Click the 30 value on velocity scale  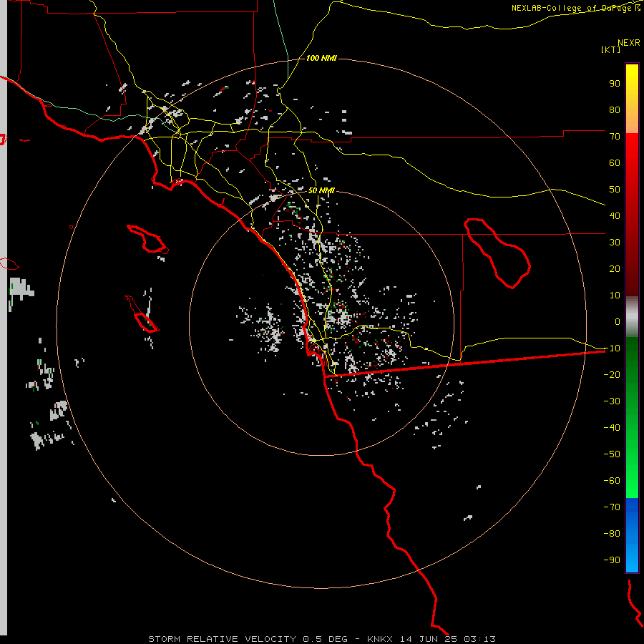[x=615, y=243]
